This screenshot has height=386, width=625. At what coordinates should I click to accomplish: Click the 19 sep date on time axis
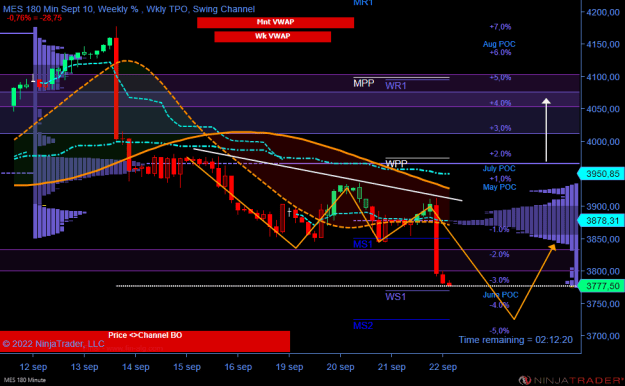pyautogui.click(x=289, y=367)
